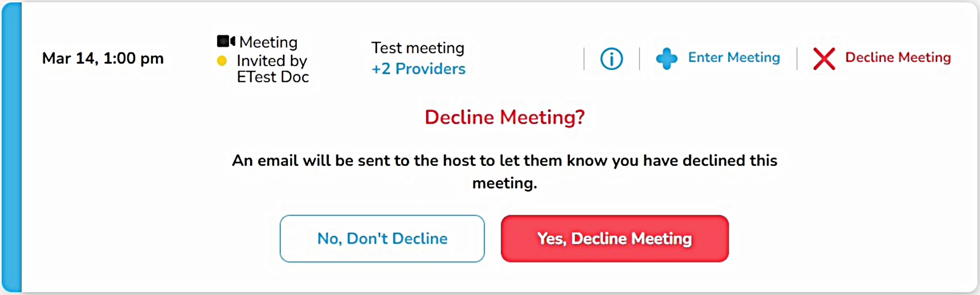The image size is (980, 295).
Task: Click the Test meeting title
Action: (418, 48)
